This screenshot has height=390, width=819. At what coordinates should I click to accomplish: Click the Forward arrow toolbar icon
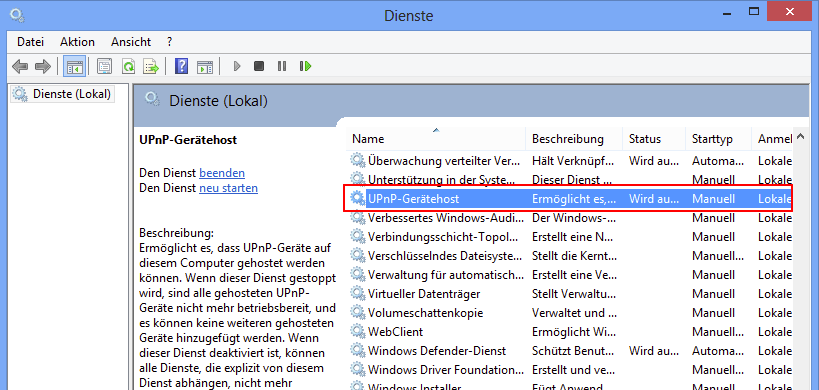[43, 66]
